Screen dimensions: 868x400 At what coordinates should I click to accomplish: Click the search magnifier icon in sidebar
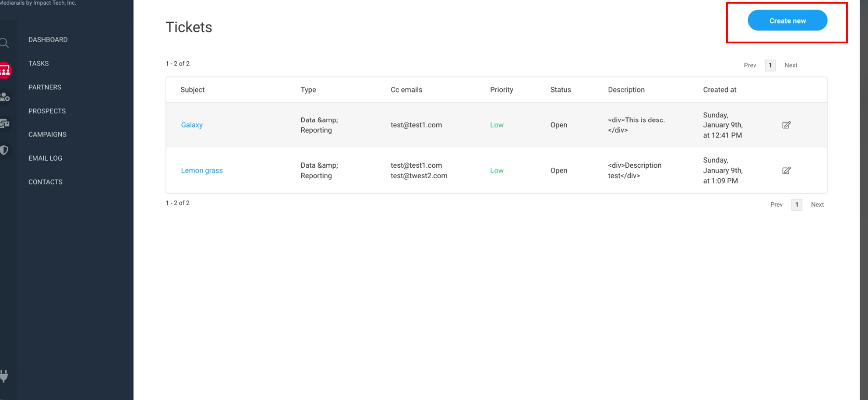coord(4,43)
